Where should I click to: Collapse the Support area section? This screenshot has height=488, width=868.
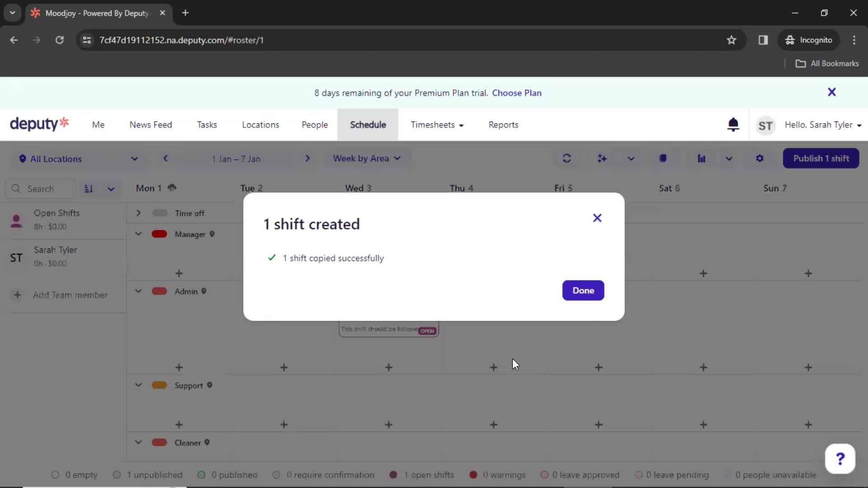pyautogui.click(x=138, y=385)
